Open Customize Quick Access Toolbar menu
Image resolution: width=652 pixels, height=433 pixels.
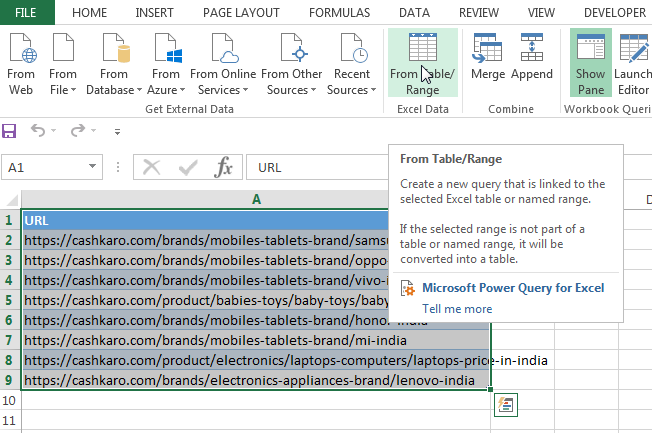pyautogui.click(x=117, y=132)
